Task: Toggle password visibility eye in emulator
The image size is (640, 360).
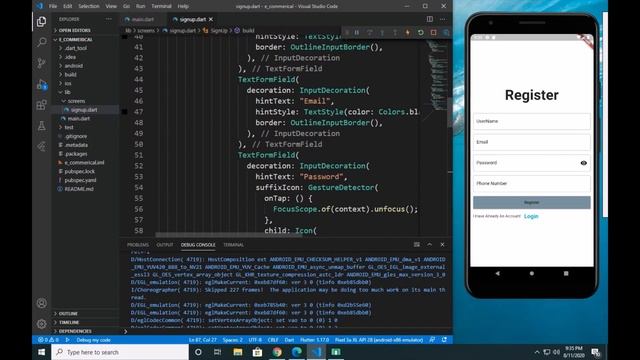Action: pyautogui.click(x=584, y=163)
